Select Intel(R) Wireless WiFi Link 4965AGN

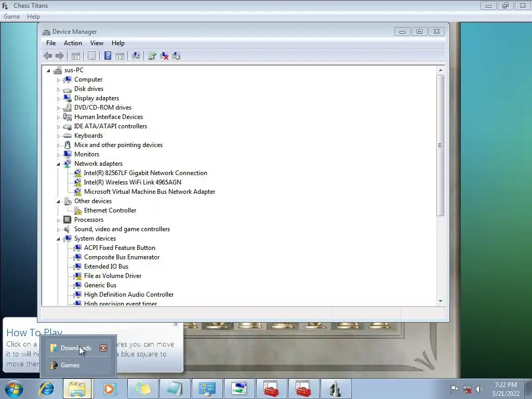pyautogui.click(x=132, y=182)
